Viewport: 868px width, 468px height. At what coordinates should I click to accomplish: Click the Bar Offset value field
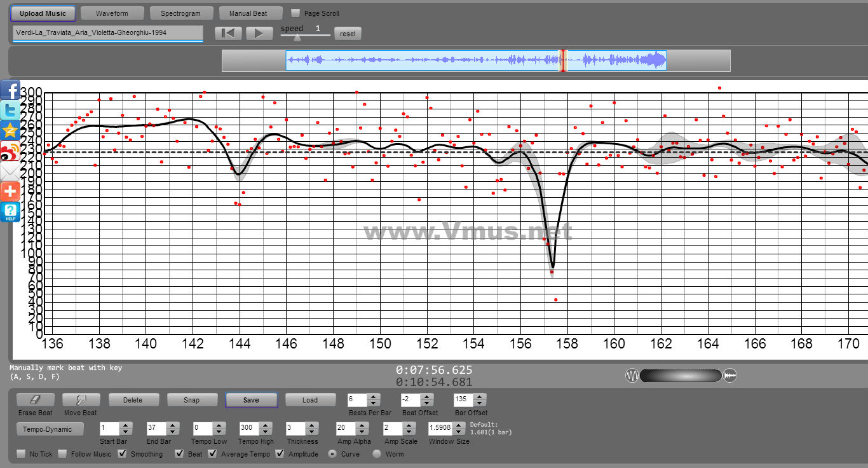(x=465, y=400)
